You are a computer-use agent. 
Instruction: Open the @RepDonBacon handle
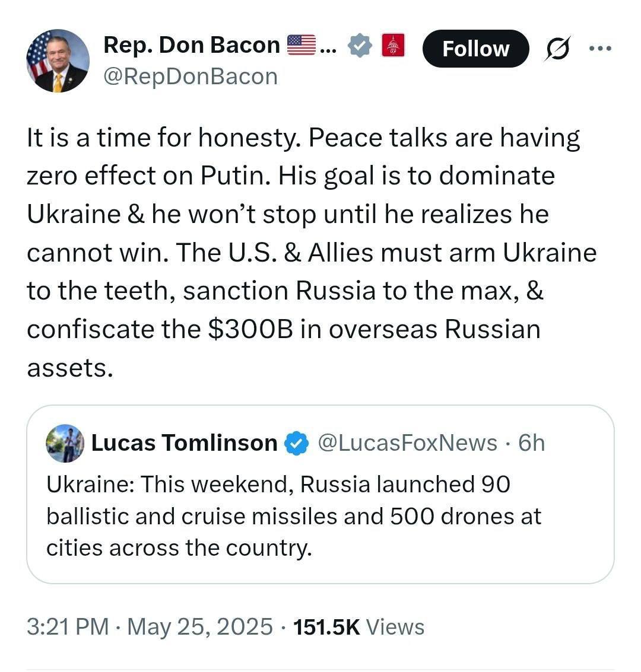(190, 76)
